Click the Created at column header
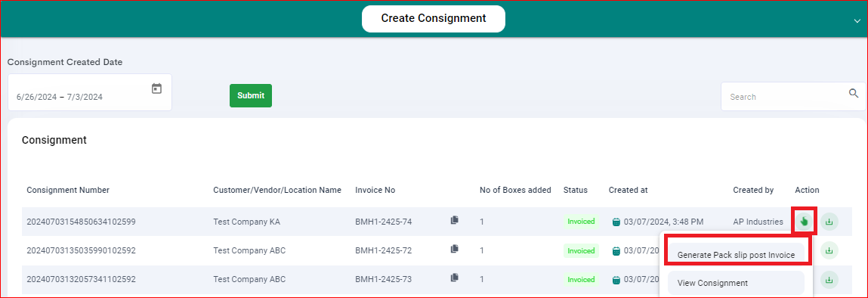This screenshot has height=298, width=868. (x=629, y=190)
